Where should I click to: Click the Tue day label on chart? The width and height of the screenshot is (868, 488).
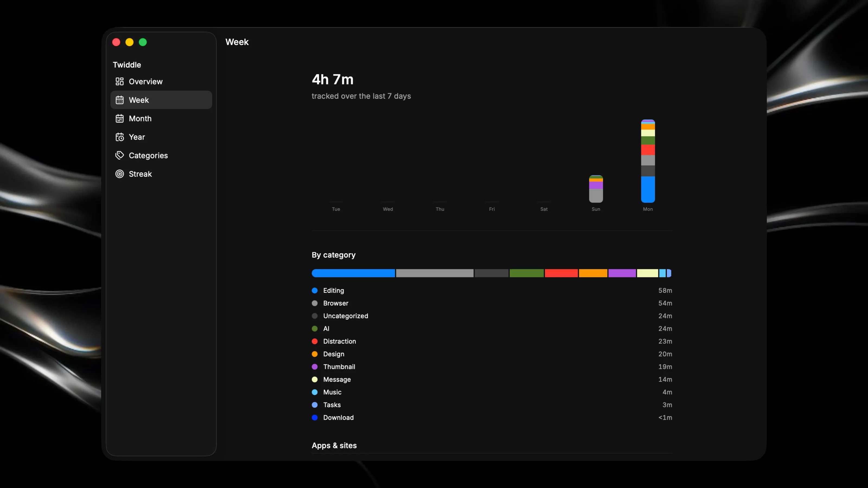[336, 209]
